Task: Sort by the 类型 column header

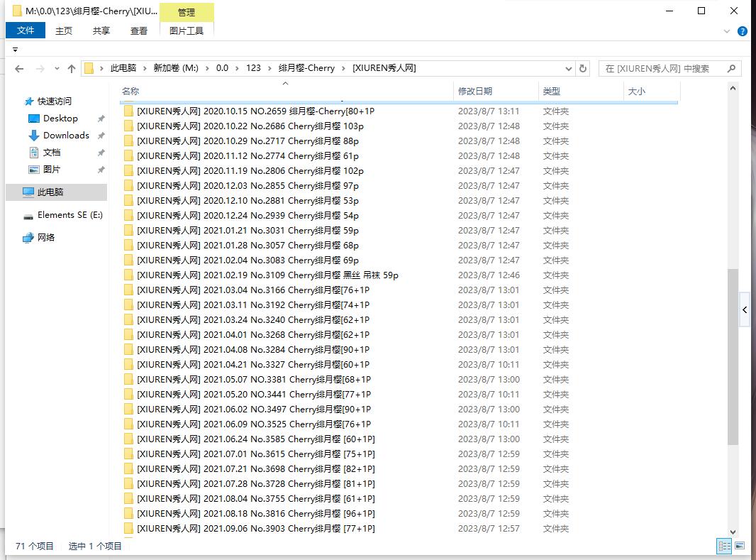Action: (581, 91)
